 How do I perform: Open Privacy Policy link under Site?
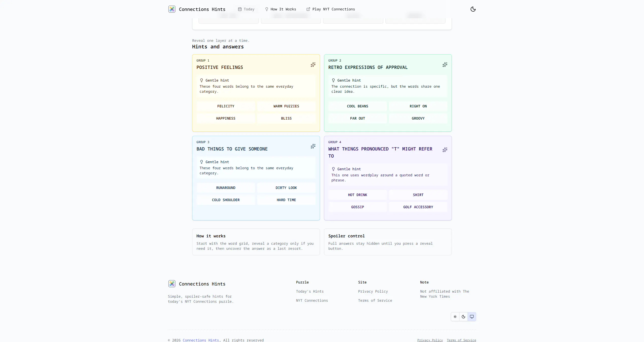click(x=373, y=291)
